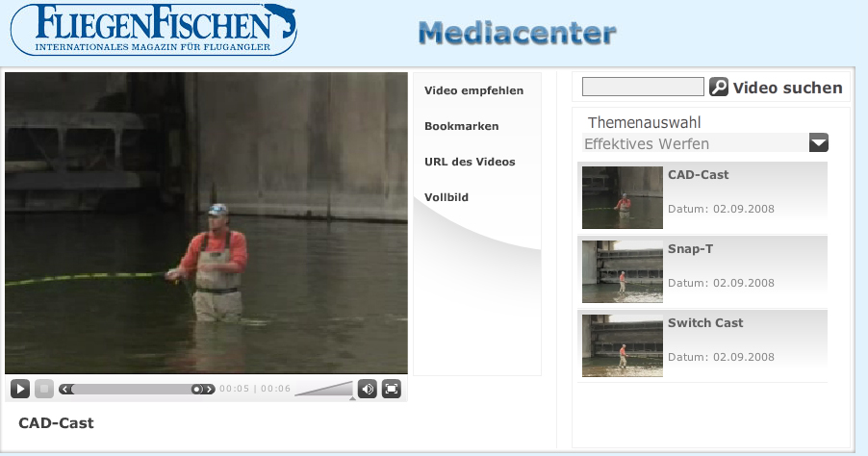This screenshot has height=456, width=868.
Task: Select the Bookmarken option
Action: point(462,126)
